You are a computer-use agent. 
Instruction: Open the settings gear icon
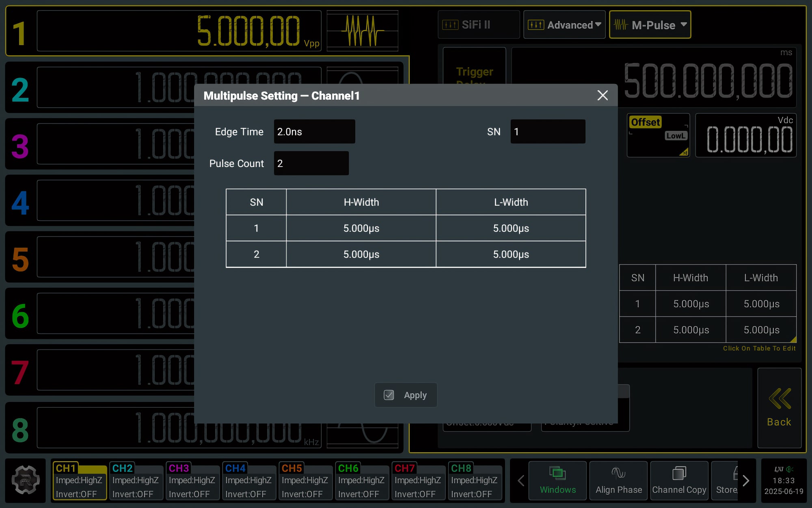tap(26, 480)
